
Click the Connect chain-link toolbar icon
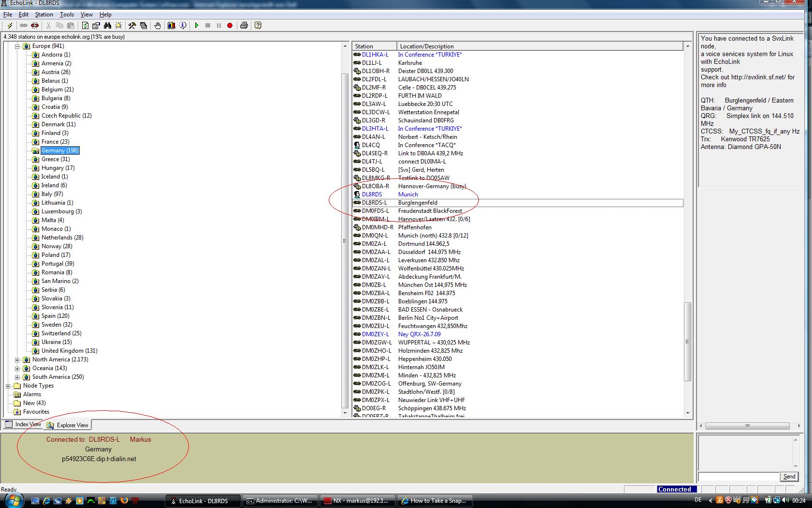23,26
